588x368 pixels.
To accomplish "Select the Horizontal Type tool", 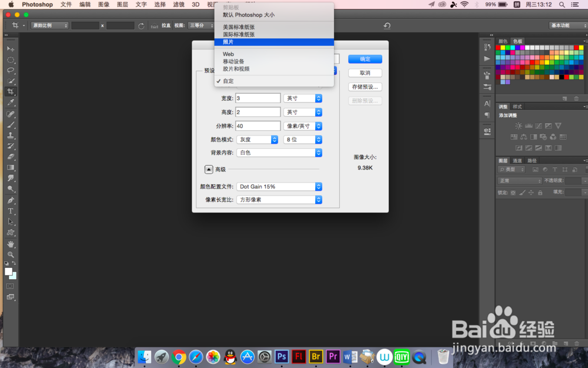I will (11, 211).
